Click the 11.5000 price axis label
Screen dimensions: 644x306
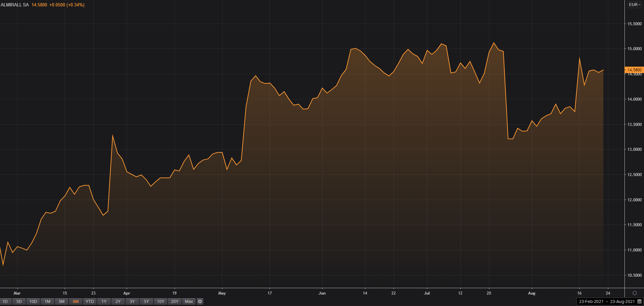[634, 225]
